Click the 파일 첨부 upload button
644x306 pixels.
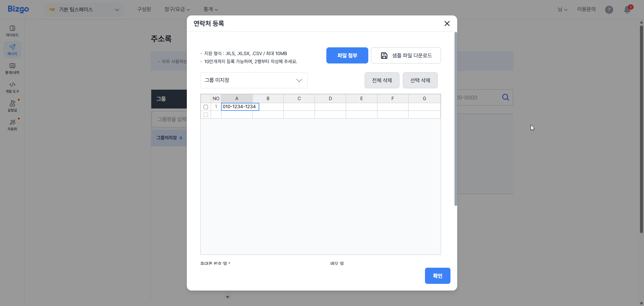click(347, 55)
